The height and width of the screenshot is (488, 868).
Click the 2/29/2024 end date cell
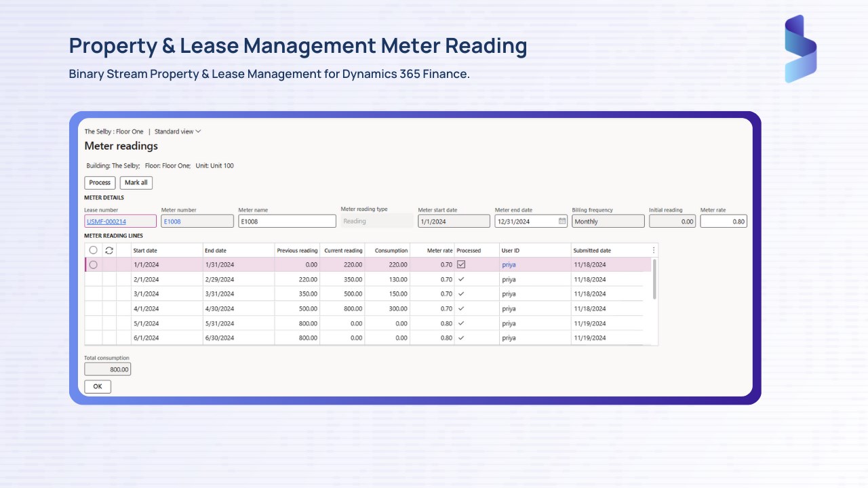239,279
